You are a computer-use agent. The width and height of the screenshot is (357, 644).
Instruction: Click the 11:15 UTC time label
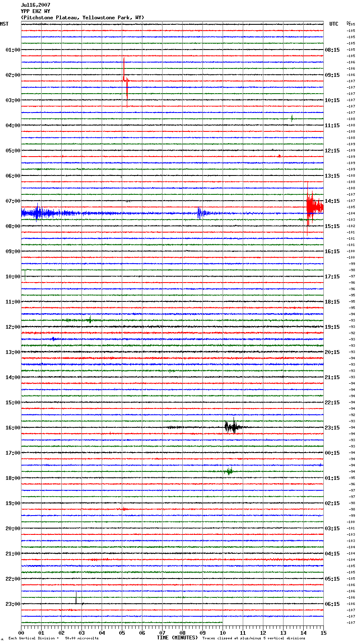pyautogui.click(x=332, y=126)
